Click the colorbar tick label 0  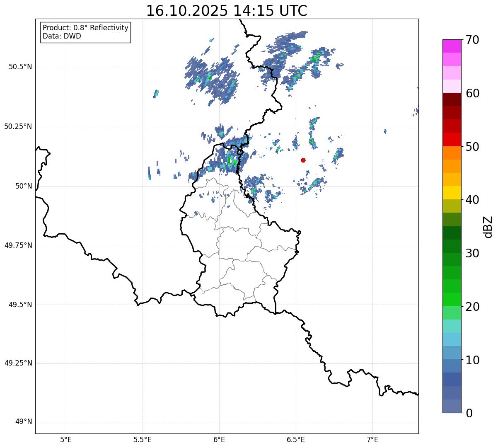click(x=469, y=413)
